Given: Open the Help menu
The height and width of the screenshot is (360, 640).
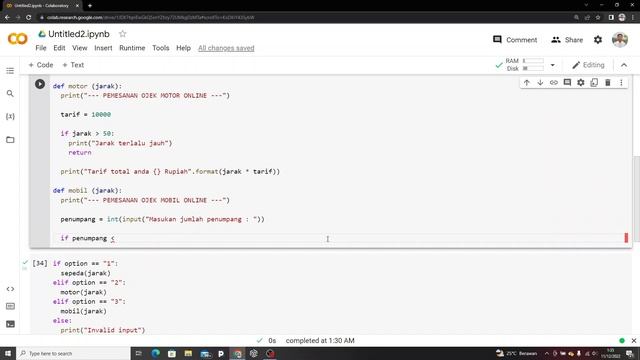Looking at the screenshot, I should (x=183, y=48).
